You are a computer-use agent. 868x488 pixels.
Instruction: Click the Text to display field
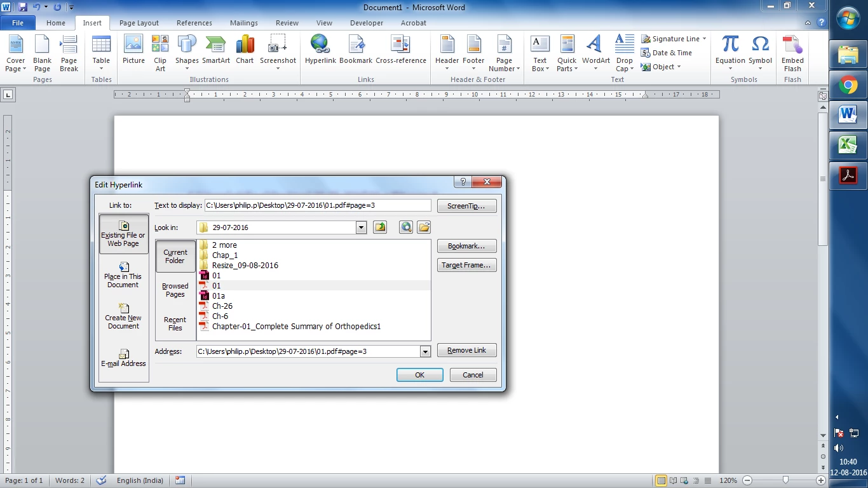tap(318, 205)
